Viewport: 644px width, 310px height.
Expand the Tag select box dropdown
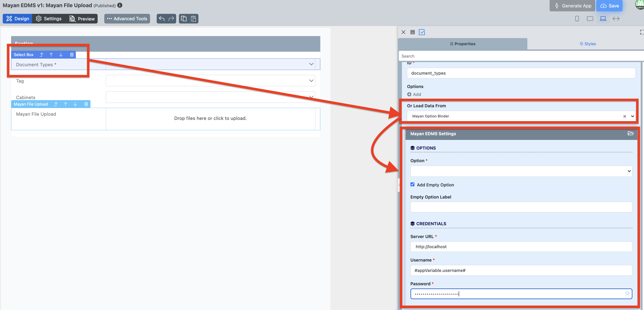tap(311, 81)
